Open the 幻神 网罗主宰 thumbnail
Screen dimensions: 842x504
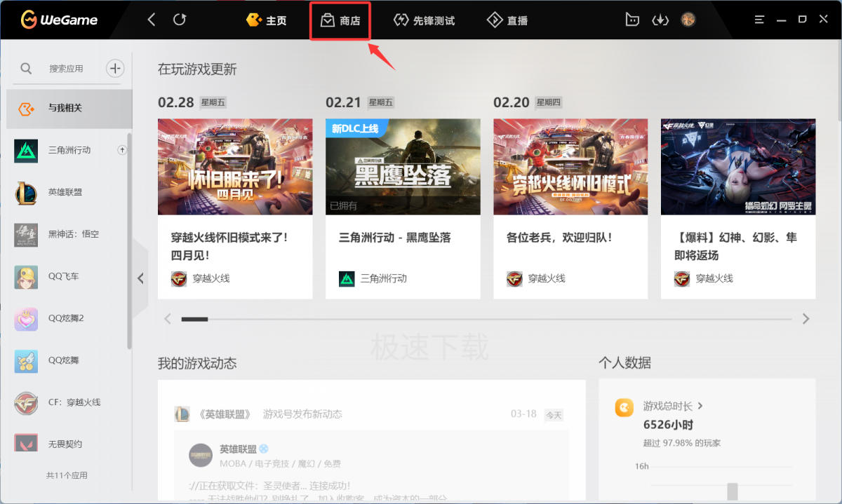pos(738,167)
